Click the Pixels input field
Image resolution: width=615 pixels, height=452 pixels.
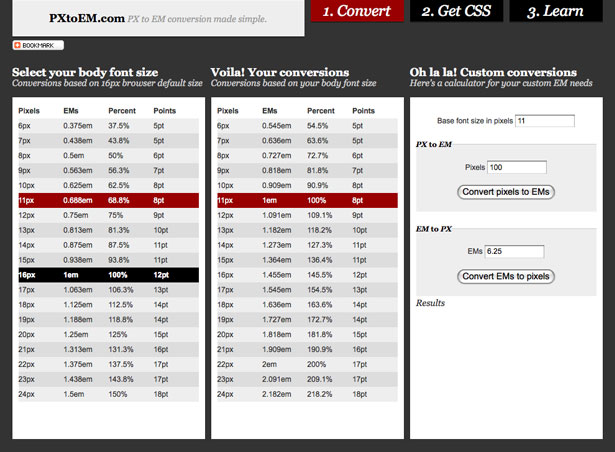click(517, 167)
